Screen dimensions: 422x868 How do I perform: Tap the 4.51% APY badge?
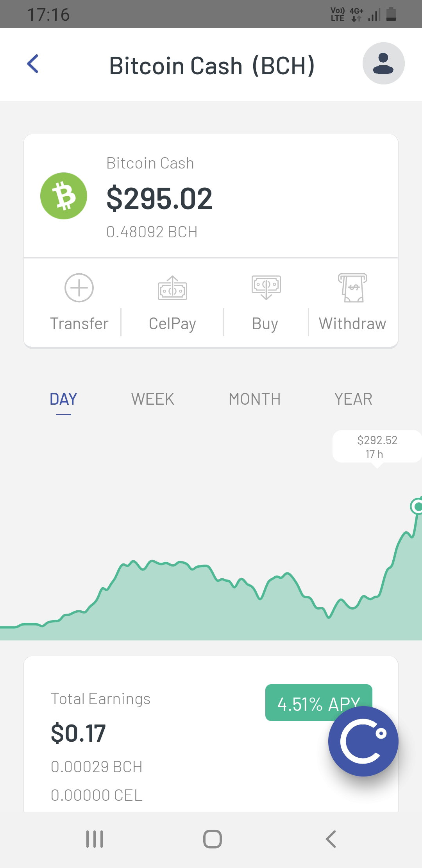click(x=318, y=703)
